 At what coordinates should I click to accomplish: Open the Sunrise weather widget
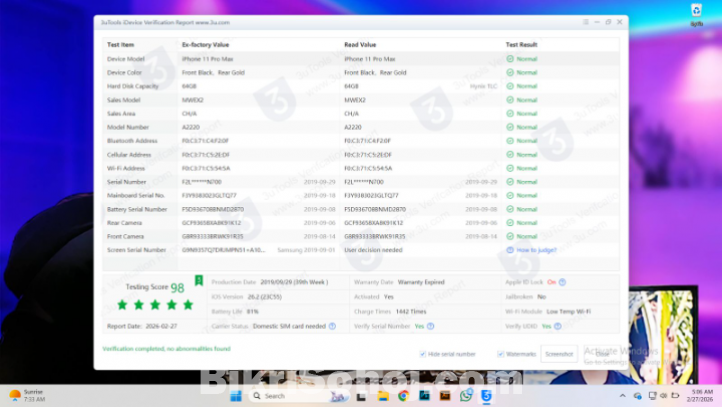[x=25, y=397]
